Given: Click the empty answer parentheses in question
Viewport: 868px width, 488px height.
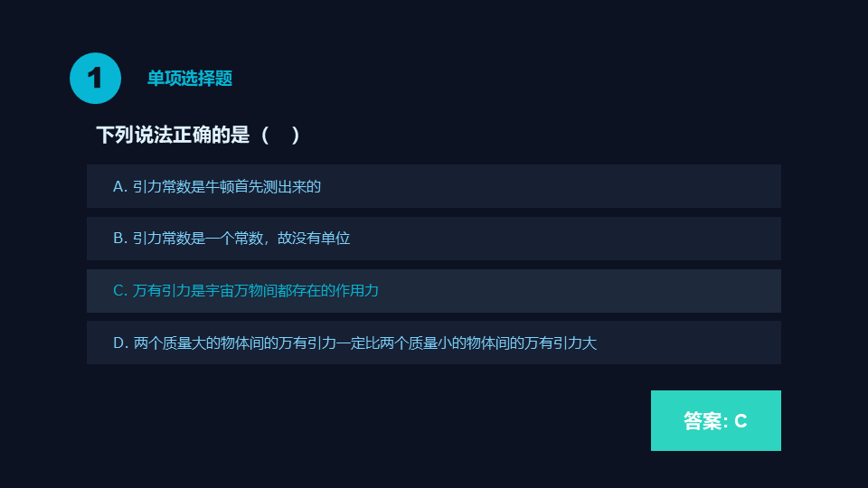Looking at the screenshot, I should 280,136.
